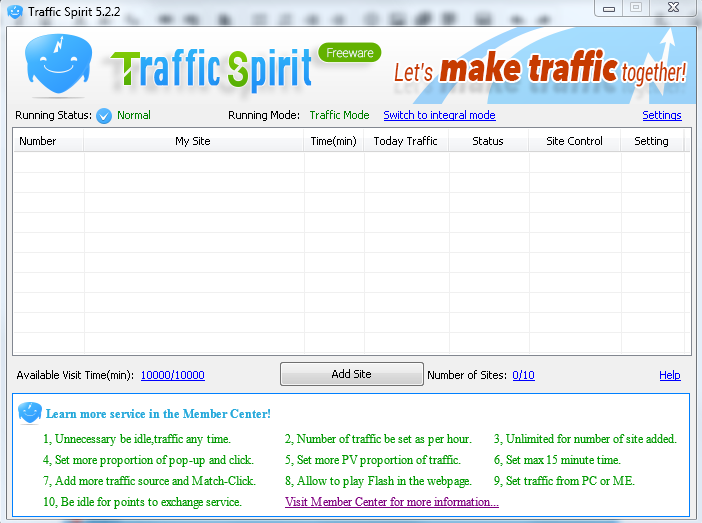This screenshot has width=702, height=523.
Task: Click the 'Number of Sites:' label
Action: [x=467, y=375]
